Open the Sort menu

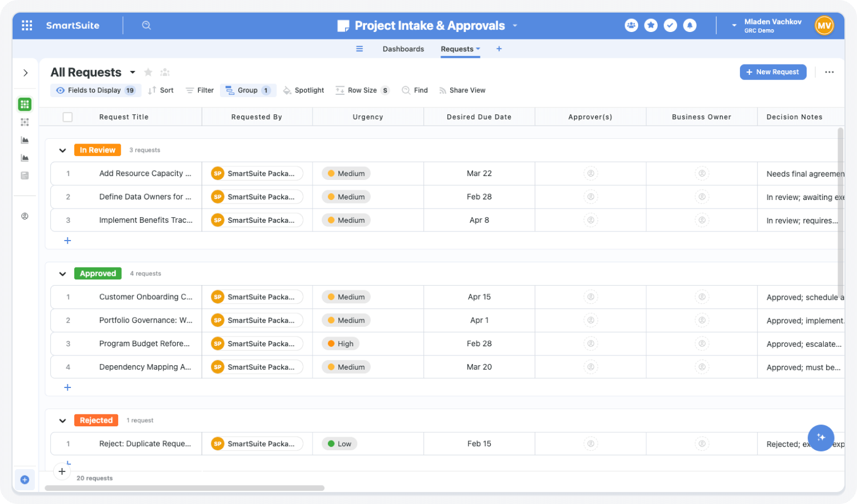point(161,90)
